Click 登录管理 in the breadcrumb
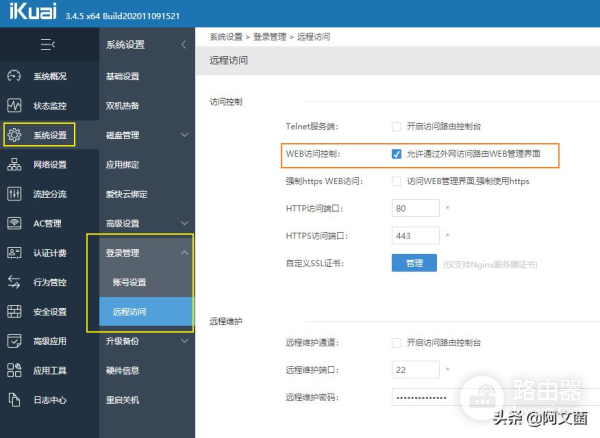This screenshot has width=600, height=438. click(269, 37)
